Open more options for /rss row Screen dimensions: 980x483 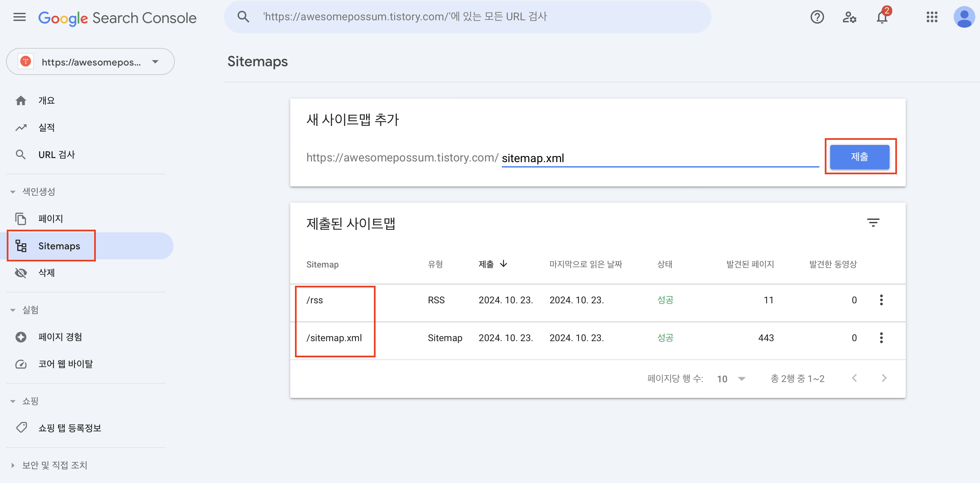(x=881, y=300)
